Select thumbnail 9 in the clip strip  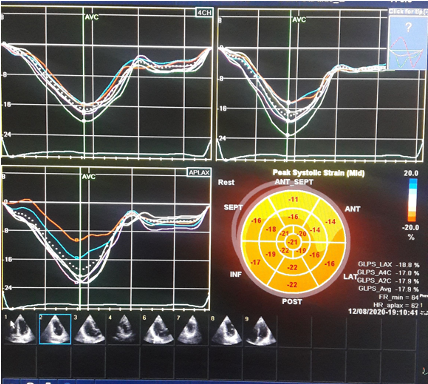click(260, 329)
